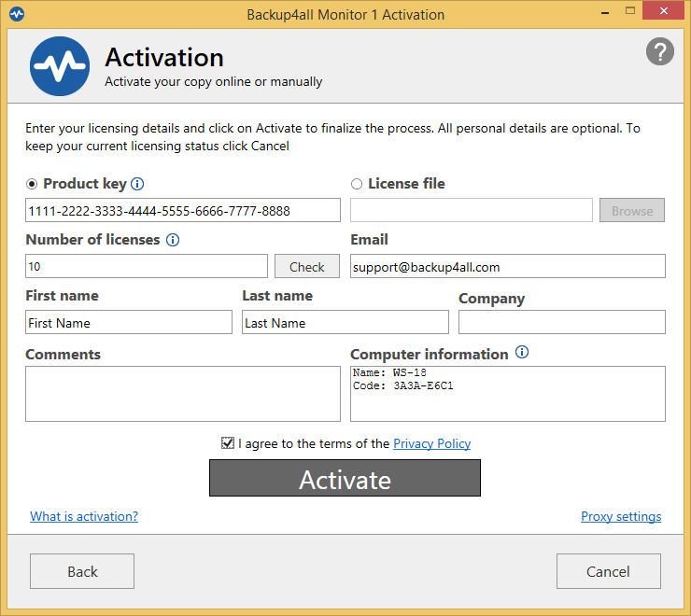691x616 pixels.
Task: Focus the Email input field
Action: coord(508,266)
